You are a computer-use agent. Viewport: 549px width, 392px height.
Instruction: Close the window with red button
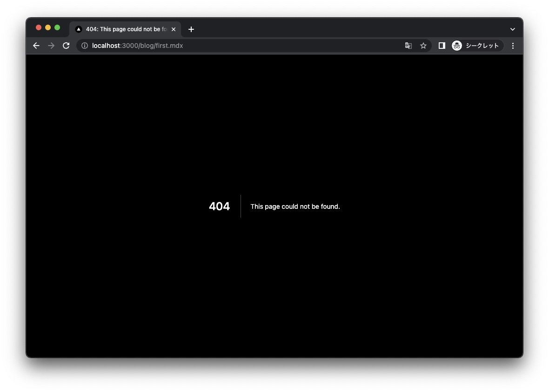[39, 27]
